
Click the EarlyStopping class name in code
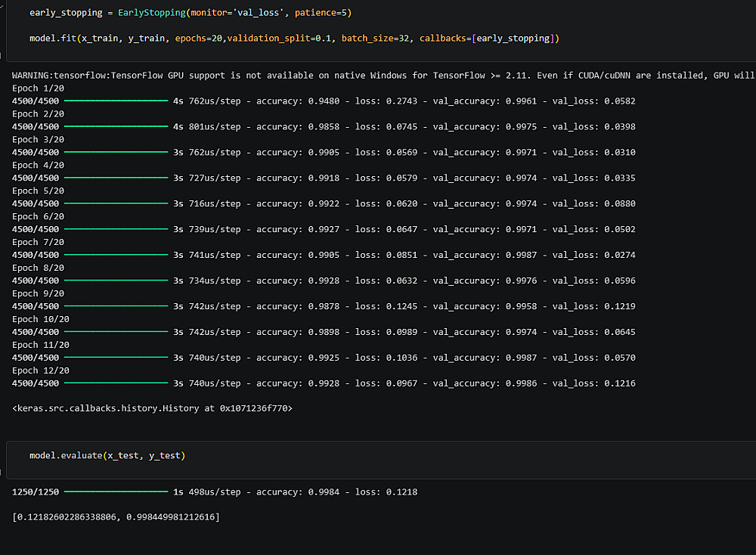(151, 13)
